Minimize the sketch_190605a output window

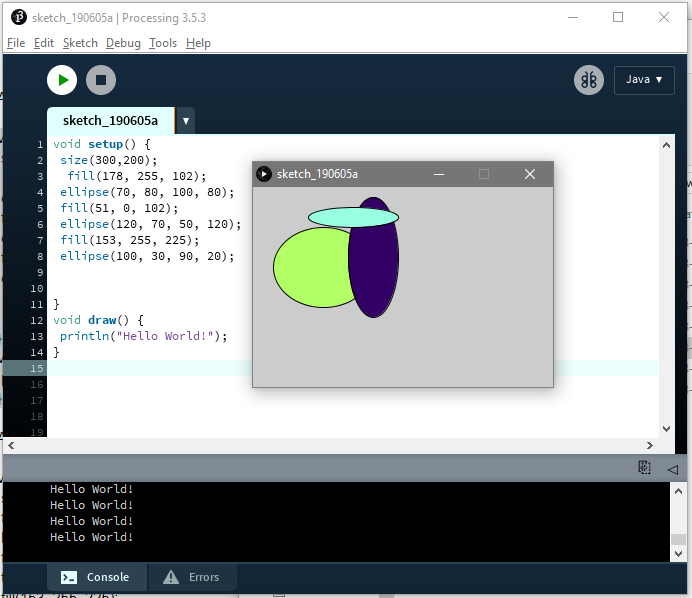coord(439,174)
